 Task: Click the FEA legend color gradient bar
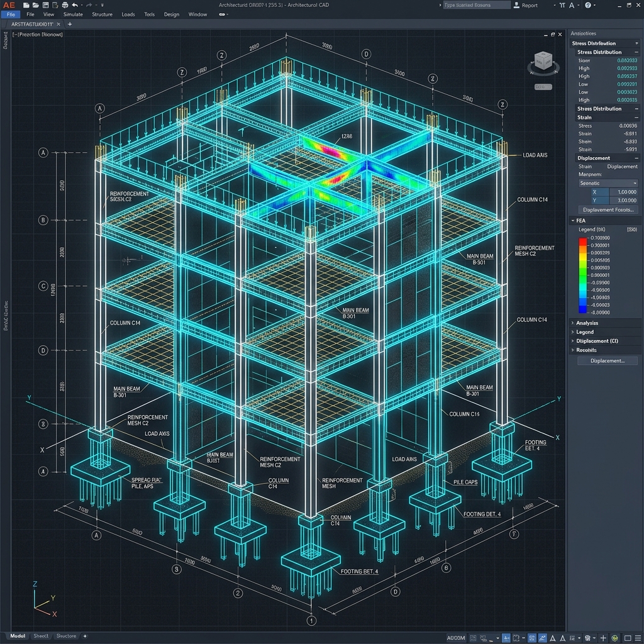[583, 275]
